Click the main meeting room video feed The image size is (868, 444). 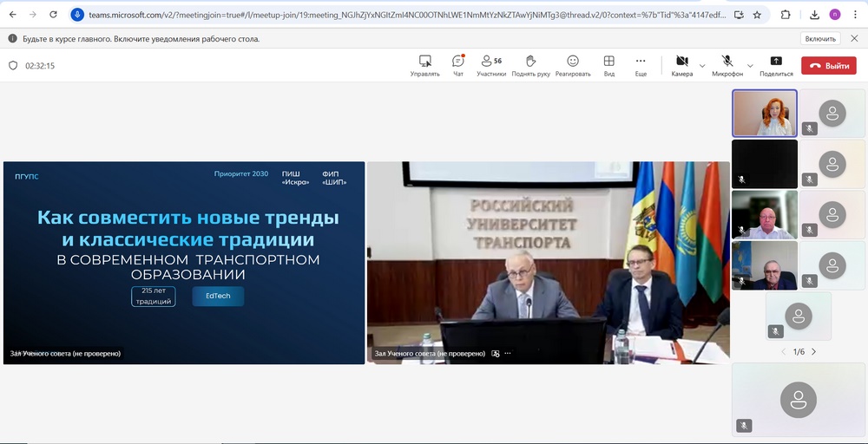point(548,263)
